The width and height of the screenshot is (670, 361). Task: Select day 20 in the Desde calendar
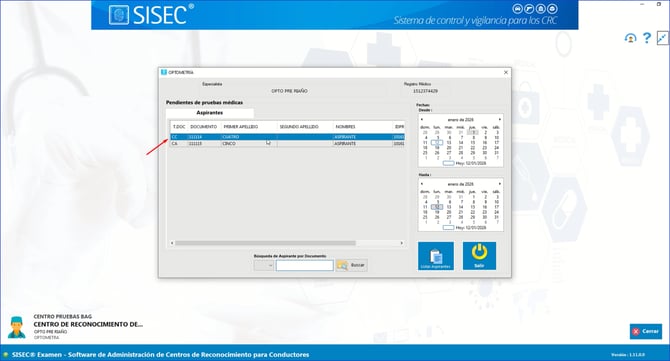(x=449, y=148)
